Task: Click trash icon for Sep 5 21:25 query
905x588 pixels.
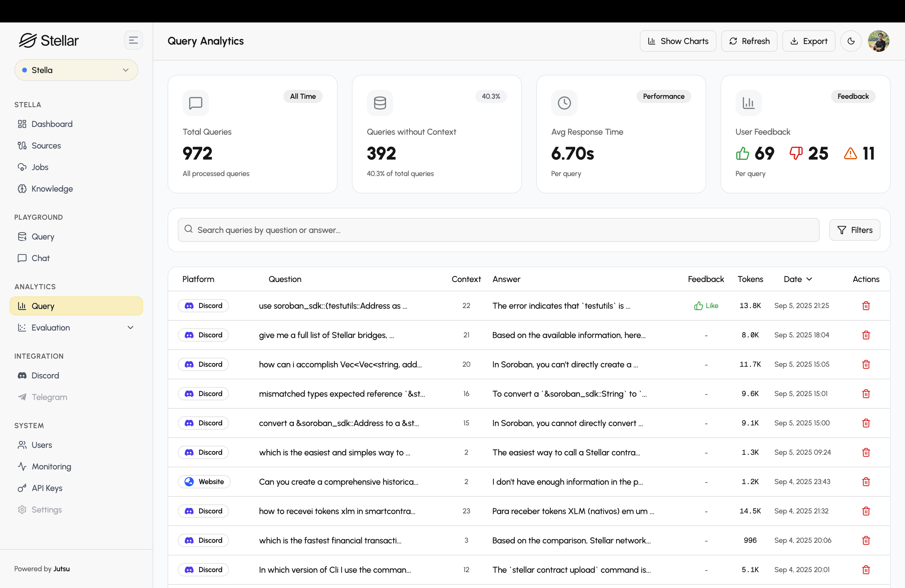Action: click(x=865, y=306)
